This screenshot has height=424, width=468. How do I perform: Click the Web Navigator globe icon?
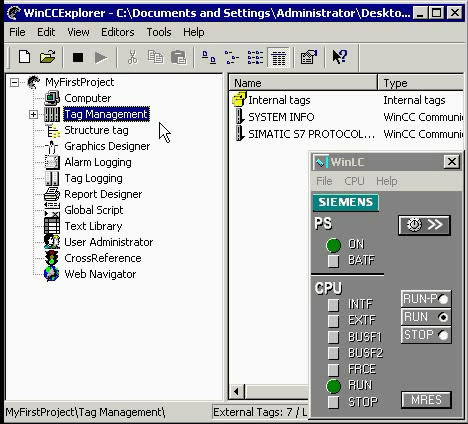point(52,274)
